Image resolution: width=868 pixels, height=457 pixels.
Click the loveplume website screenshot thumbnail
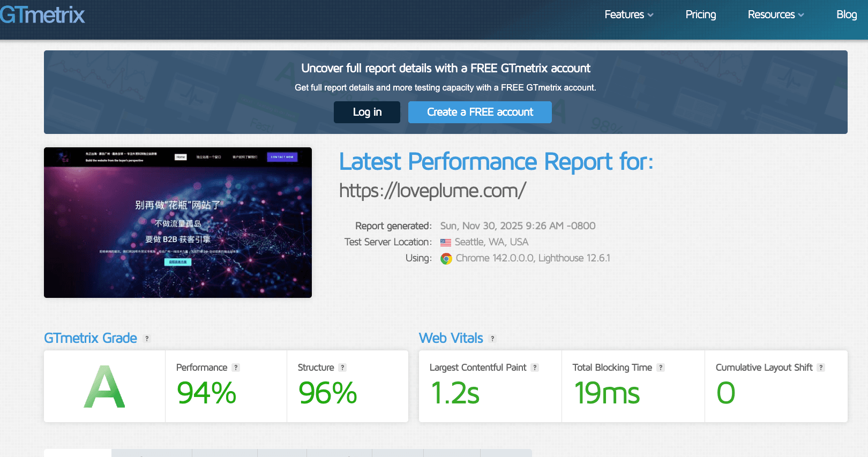[x=178, y=222]
